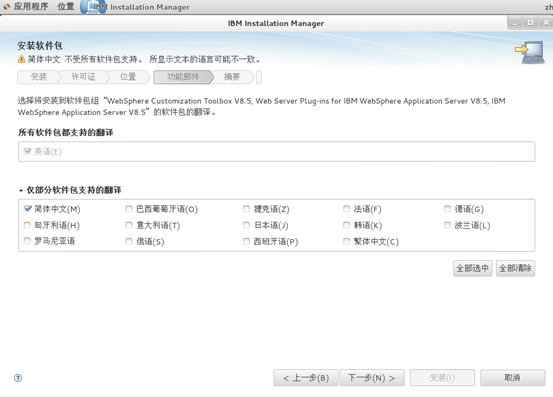Click the 全部清除 button
The width and height of the screenshot is (553, 398).
click(x=515, y=268)
